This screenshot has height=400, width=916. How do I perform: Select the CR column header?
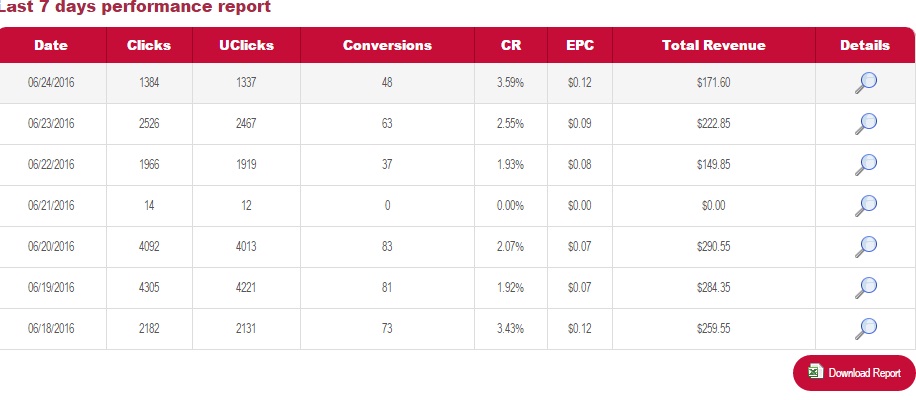510,45
